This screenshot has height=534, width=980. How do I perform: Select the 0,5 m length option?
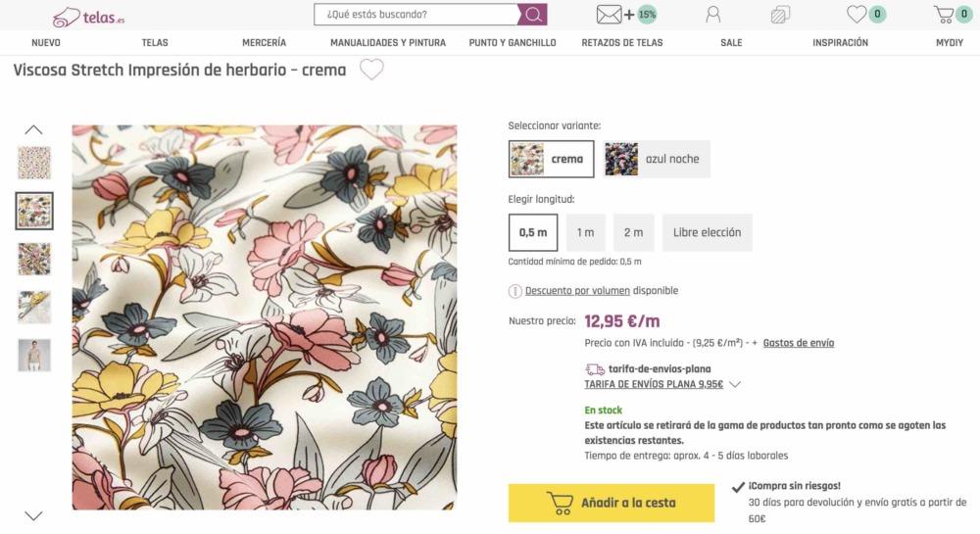pos(533,232)
